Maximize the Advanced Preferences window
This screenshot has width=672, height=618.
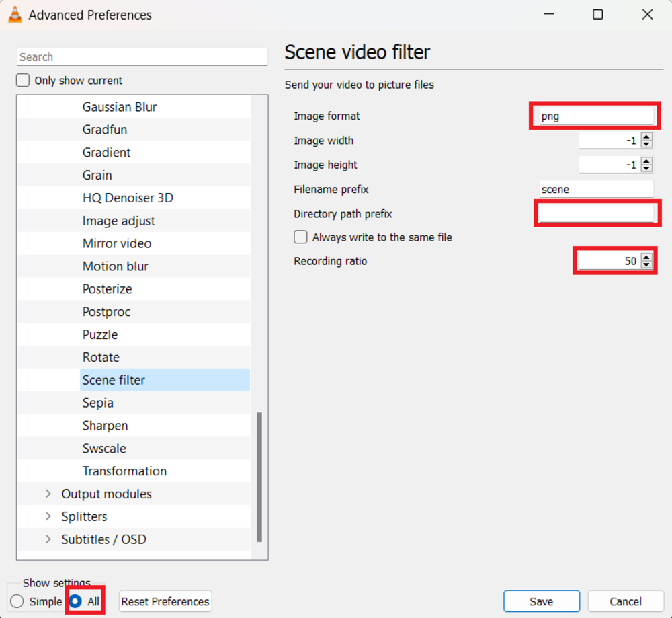click(597, 15)
